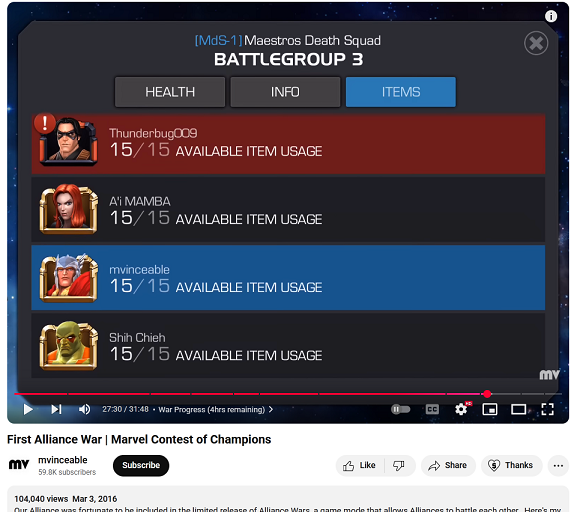Expand War Progress chapter chevron

271,409
